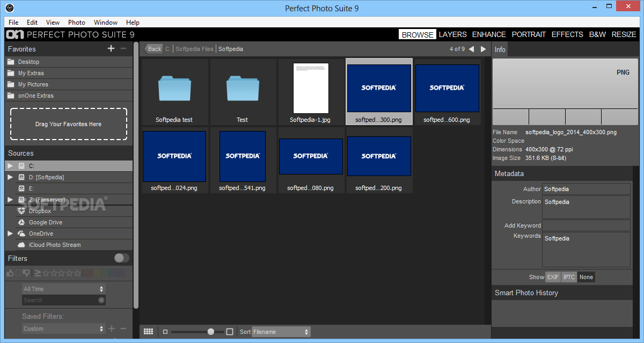
Task: Click the green color label swatch
Action: click(x=104, y=273)
